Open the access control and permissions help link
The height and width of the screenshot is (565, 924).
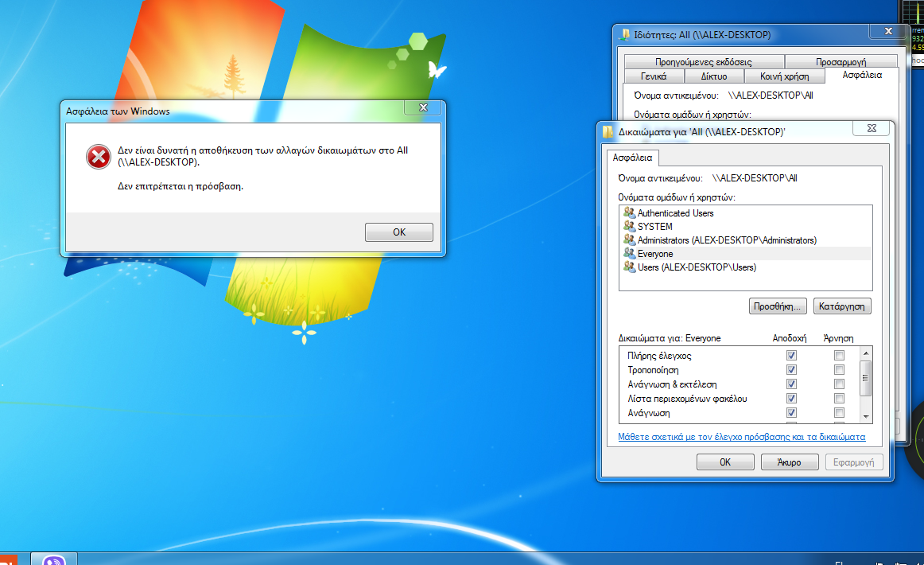pyautogui.click(x=741, y=437)
